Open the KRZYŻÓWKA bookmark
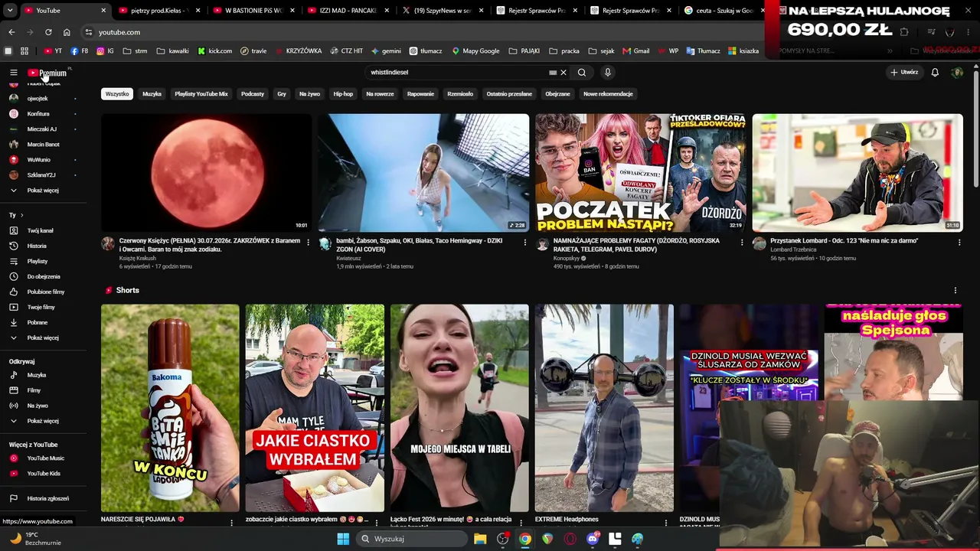The image size is (980, 551). 299,51
